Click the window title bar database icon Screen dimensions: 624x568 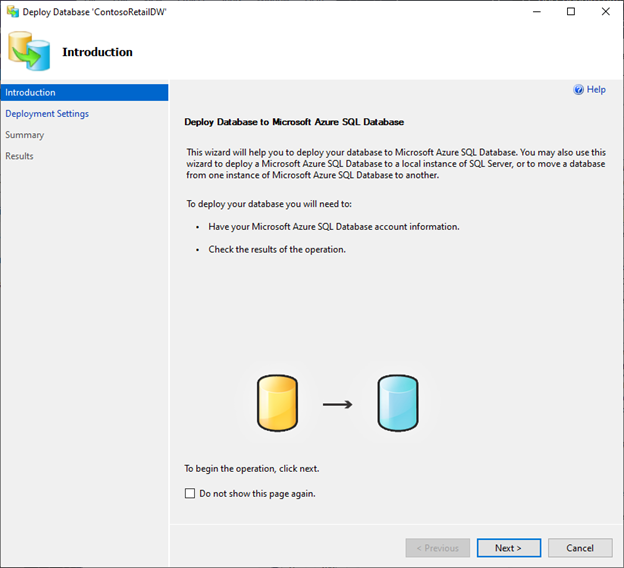coord(12,12)
